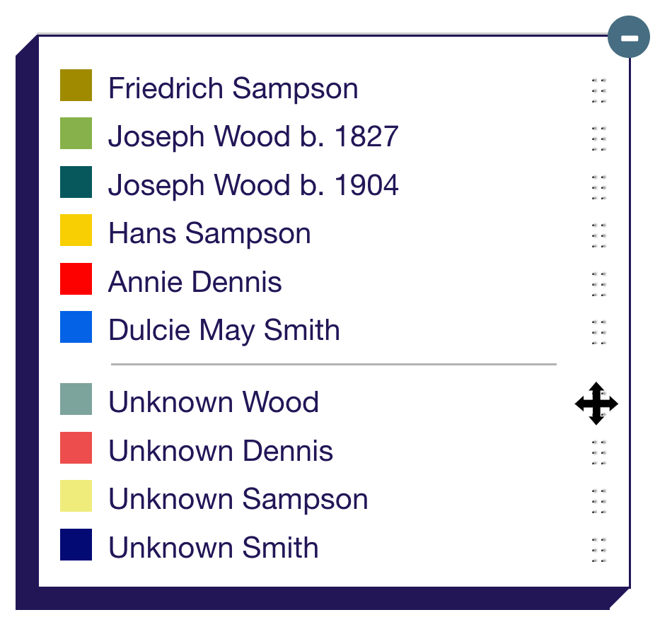Image resolution: width=672 pixels, height=622 pixels.
Task: Click the move crosshair beside Unknown Wood
Action: (x=597, y=404)
